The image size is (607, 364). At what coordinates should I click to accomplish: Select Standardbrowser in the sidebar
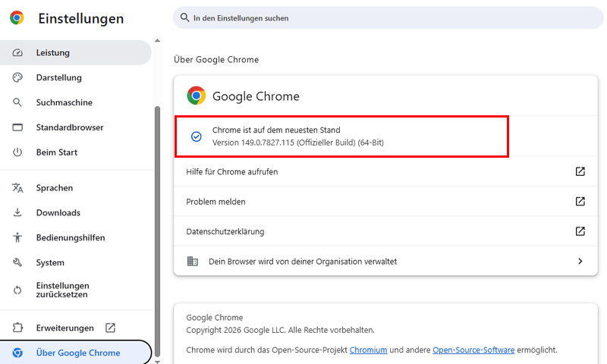(x=75, y=127)
